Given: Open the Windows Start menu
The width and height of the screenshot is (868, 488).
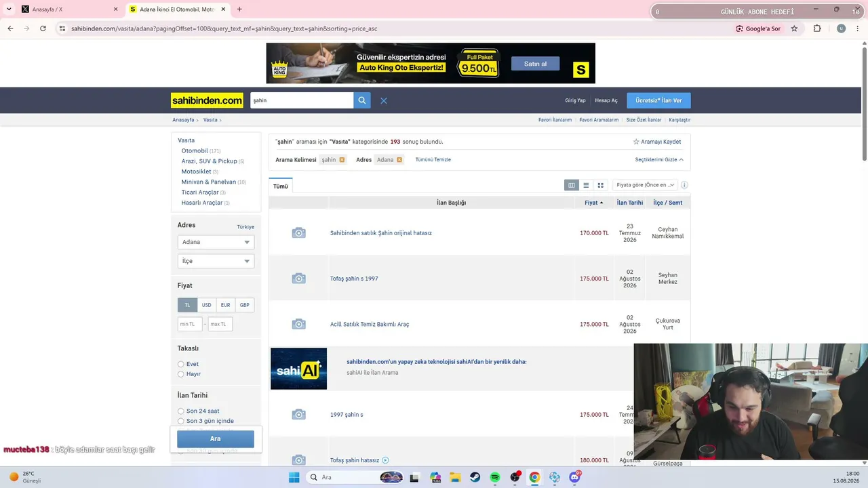Looking at the screenshot, I should point(294,477).
